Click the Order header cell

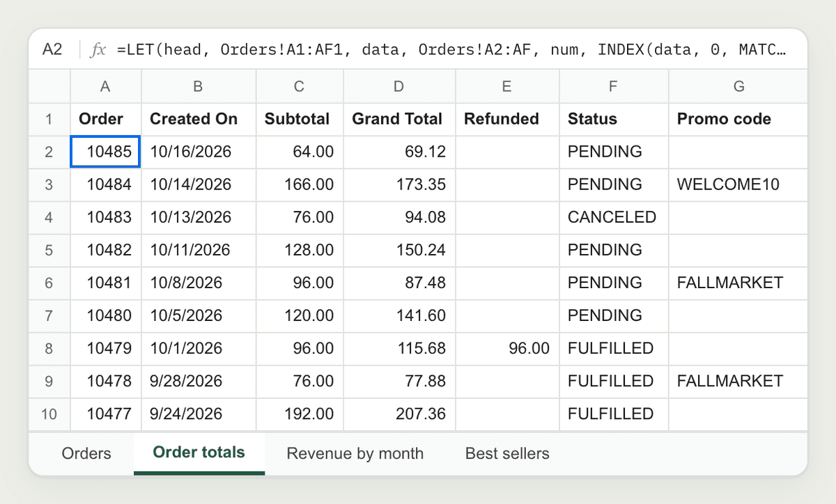(x=106, y=119)
